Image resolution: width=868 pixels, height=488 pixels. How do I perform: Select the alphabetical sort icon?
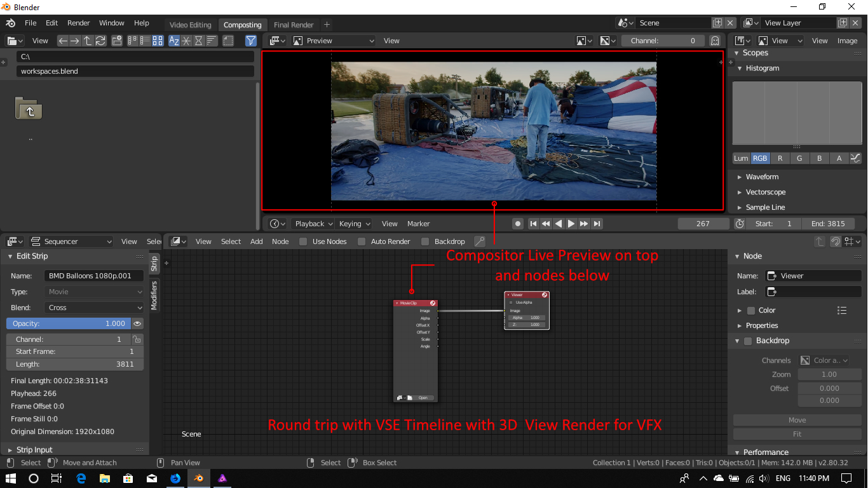(174, 41)
